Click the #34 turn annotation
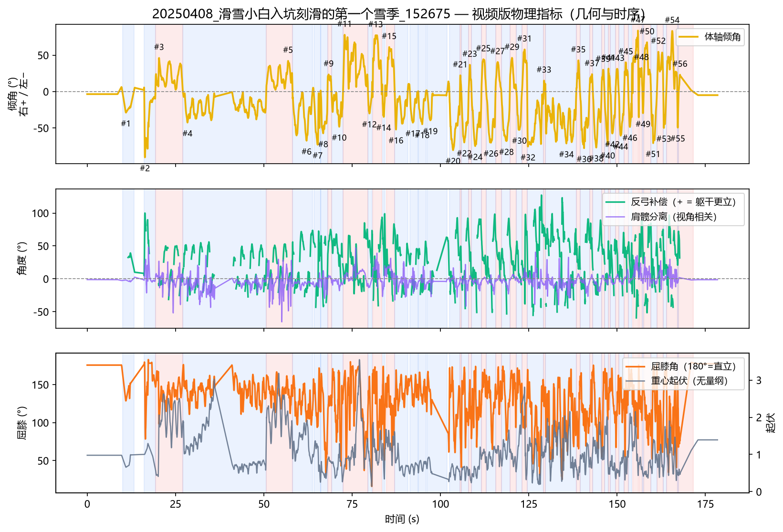 (x=566, y=155)
